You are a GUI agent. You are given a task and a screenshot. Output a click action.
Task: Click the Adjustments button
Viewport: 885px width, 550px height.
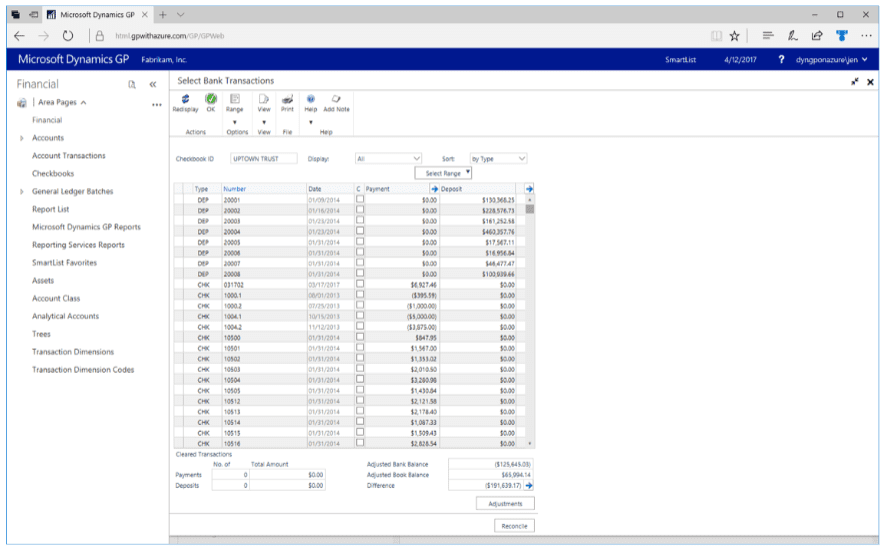tap(505, 503)
